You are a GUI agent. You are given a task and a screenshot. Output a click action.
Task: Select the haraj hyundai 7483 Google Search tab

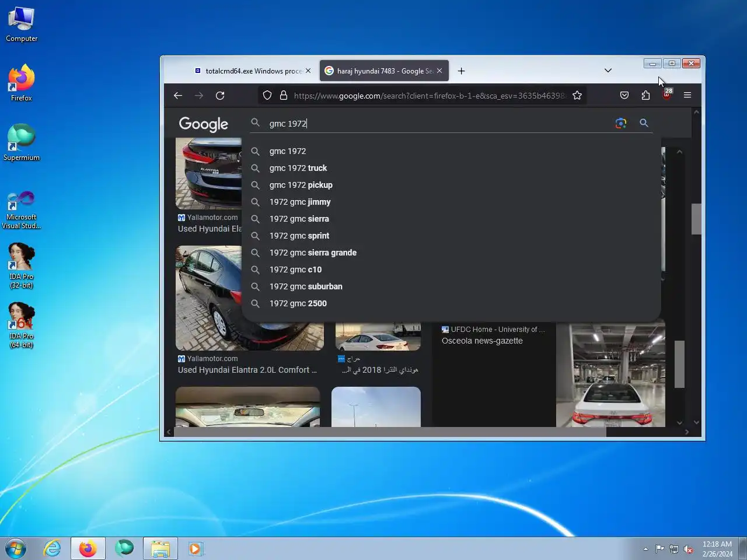[384, 71]
